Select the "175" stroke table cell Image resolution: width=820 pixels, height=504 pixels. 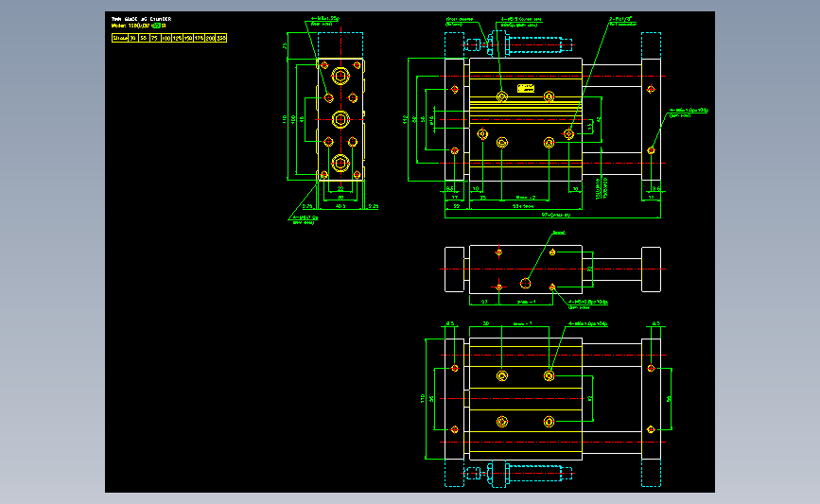pyautogui.click(x=200, y=38)
